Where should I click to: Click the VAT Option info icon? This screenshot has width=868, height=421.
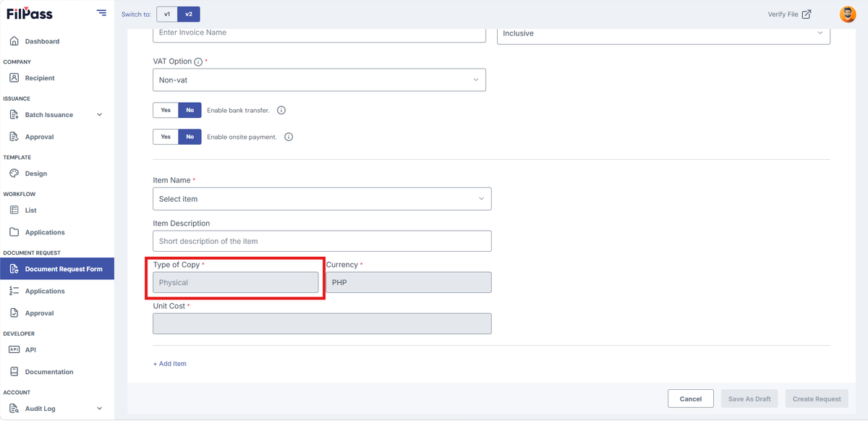(x=198, y=62)
